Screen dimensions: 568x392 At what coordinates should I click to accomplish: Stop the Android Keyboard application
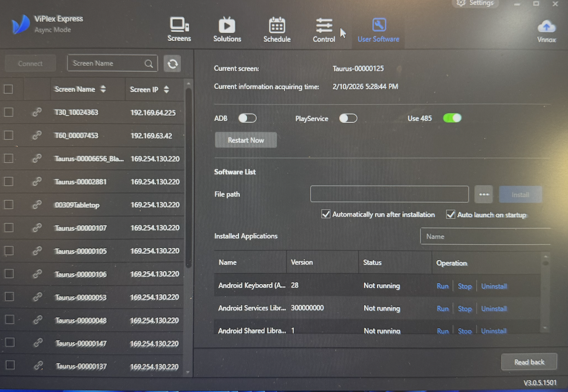[x=465, y=286]
